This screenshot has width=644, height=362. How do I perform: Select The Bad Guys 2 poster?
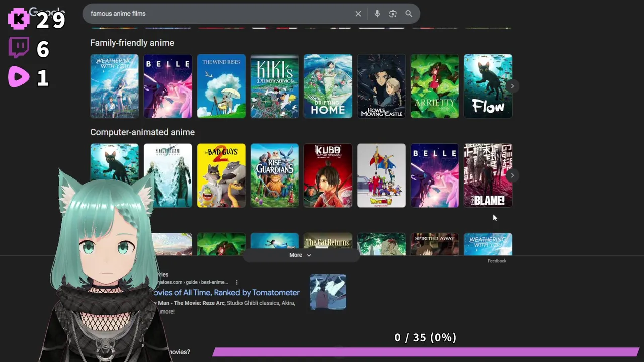(221, 175)
